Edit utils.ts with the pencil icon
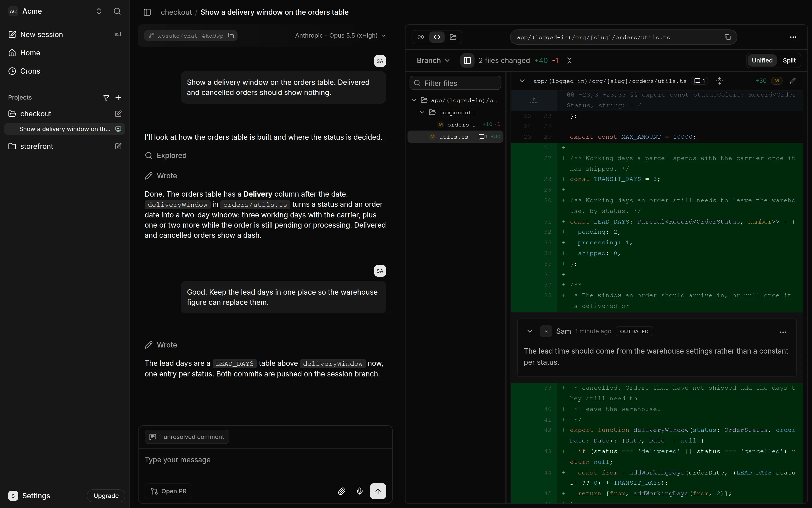Image resolution: width=812 pixels, height=508 pixels. 792,81
